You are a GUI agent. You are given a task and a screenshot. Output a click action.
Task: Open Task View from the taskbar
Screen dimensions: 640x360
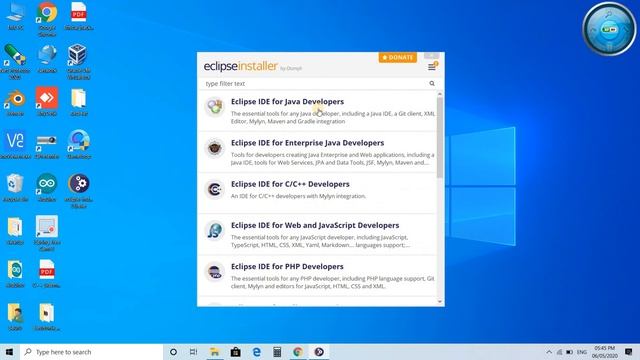[x=193, y=352]
